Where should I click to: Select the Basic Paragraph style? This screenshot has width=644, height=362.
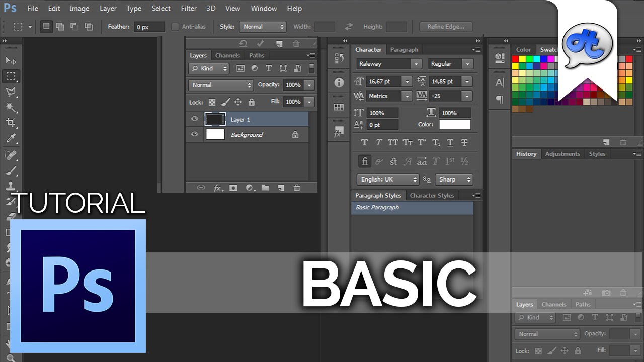tap(412, 208)
